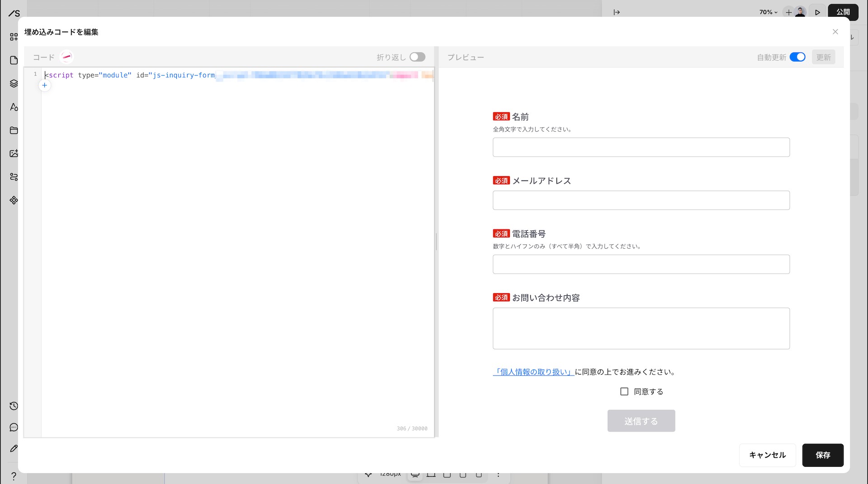Disable the 自動更新 auto-update switch
Viewport: 868px width, 484px height.
pyautogui.click(x=797, y=57)
